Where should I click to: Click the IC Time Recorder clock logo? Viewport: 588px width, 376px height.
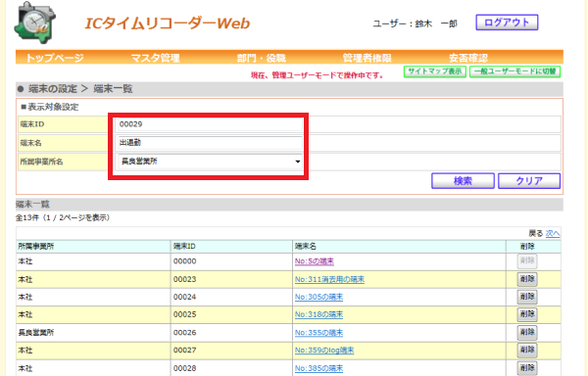click(35, 23)
